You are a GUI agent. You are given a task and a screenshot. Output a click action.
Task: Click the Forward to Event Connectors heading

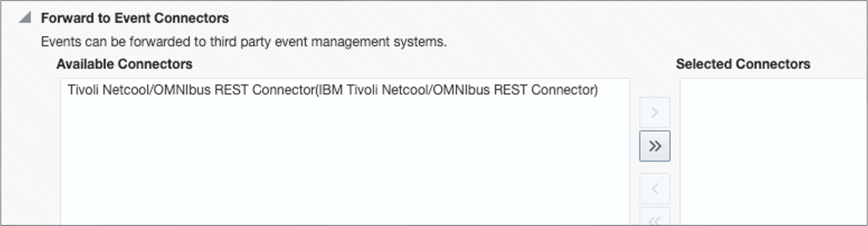[x=135, y=18]
